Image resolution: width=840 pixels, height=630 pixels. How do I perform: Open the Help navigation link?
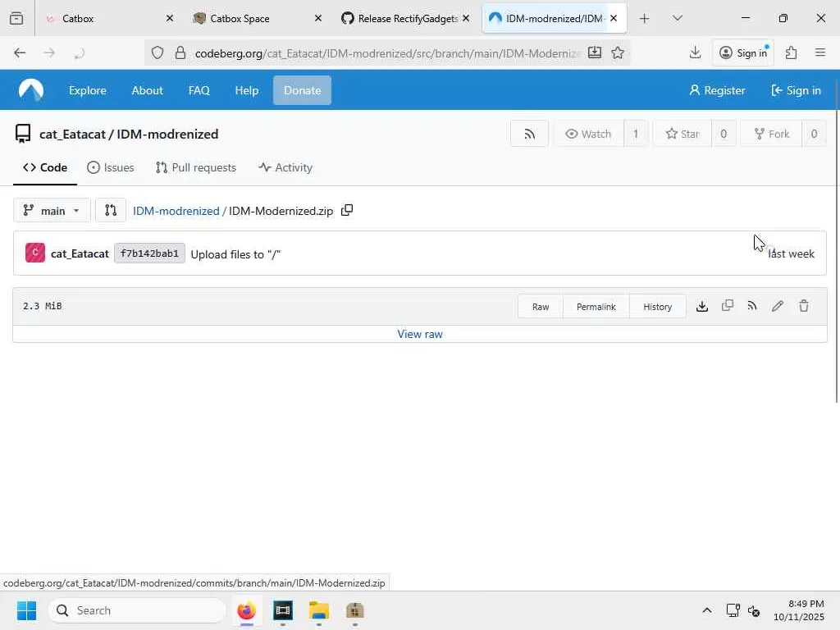click(246, 90)
